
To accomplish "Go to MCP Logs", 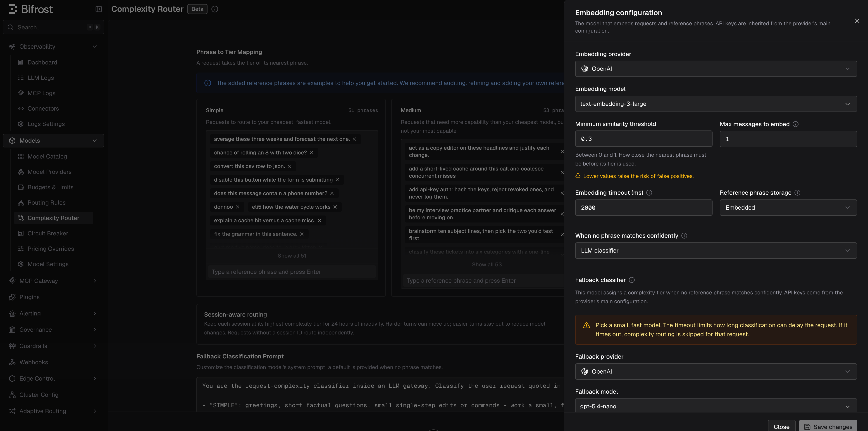I will [x=54, y=93].
